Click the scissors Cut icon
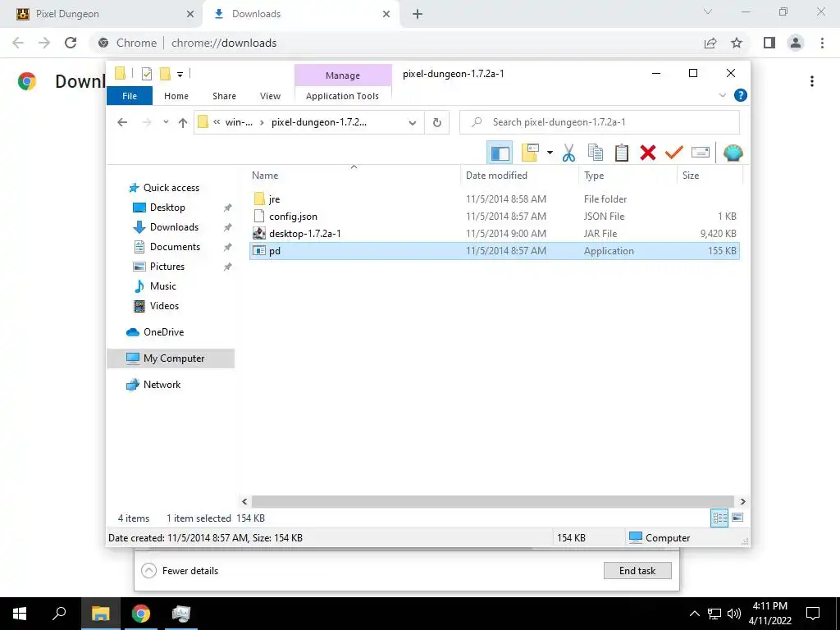This screenshot has height=630, width=840. (568, 153)
